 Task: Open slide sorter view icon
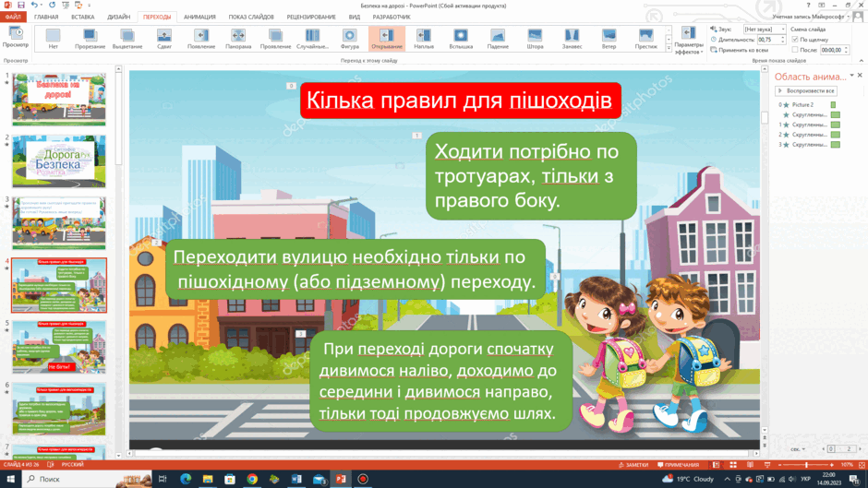(733, 465)
